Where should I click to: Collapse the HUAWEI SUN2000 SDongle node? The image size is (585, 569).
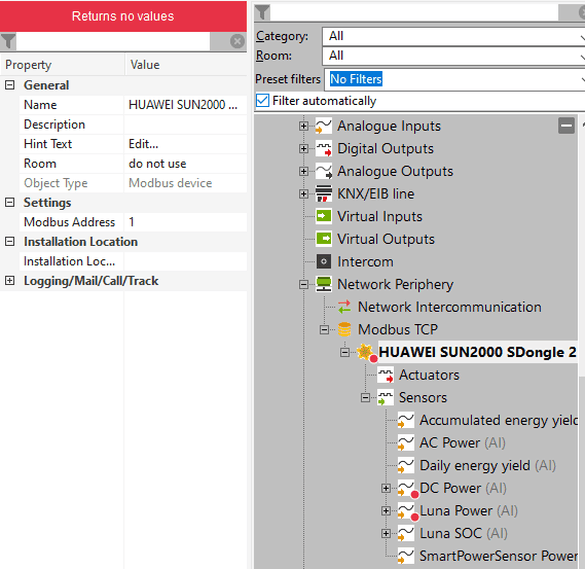tap(345, 352)
